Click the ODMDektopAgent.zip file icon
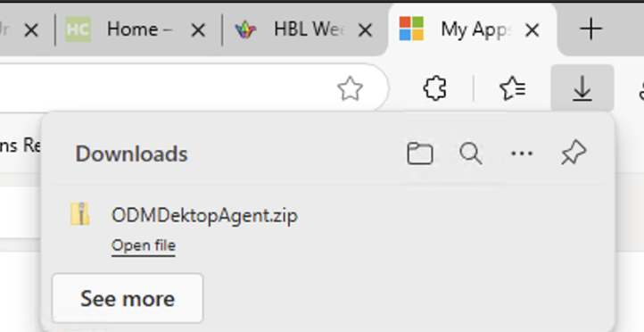Image resolution: width=644 pixels, height=332 pixels. (x=80, y=214)
